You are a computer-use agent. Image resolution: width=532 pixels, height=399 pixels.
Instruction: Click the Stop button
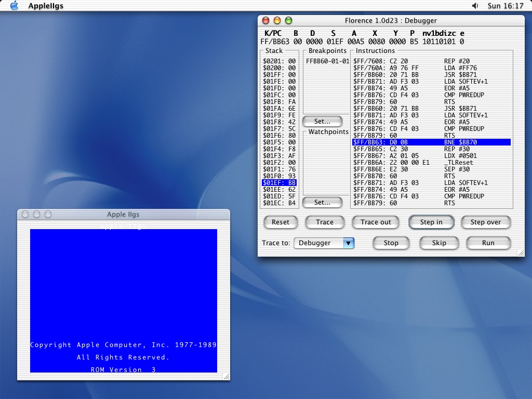[x=391, y=243]
